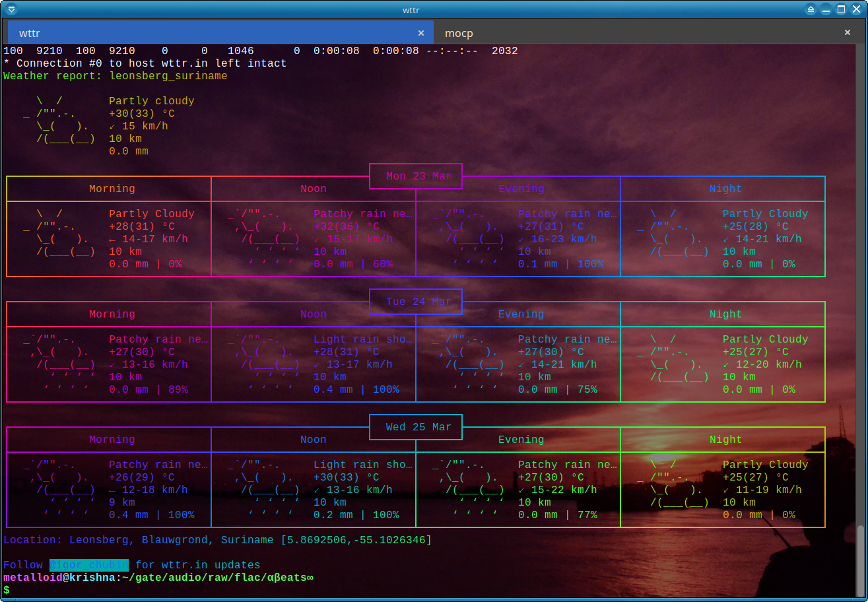The height and width of the screenshot is (602, 868).
Task: Open the window menu in the title bar
Action: 11,9
